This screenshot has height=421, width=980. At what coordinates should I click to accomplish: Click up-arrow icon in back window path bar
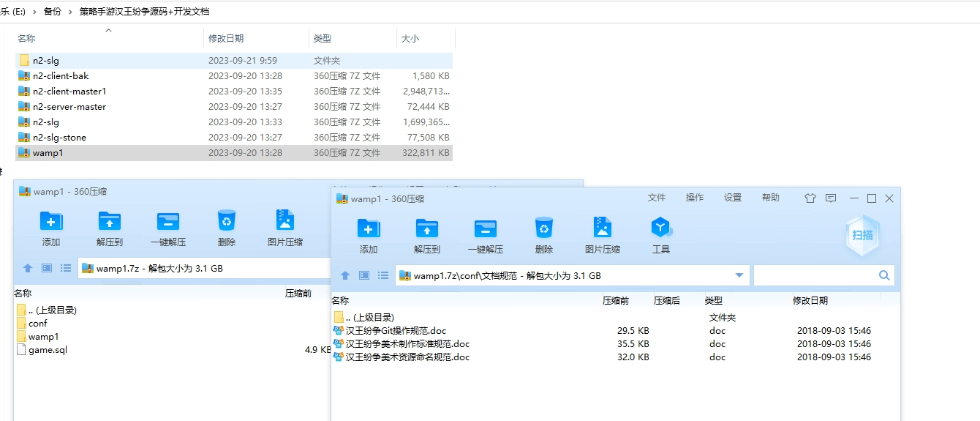pyautogui.click(x=28, y=268)
